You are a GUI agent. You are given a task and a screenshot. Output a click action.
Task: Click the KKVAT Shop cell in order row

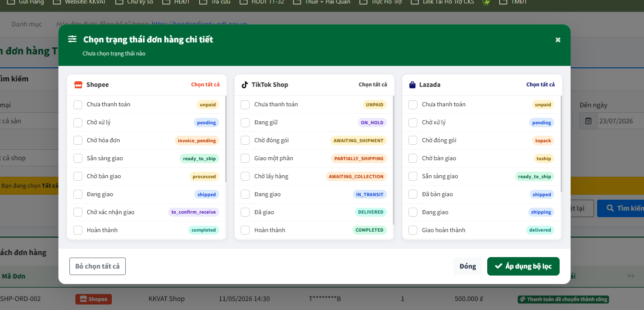(166, 299)
